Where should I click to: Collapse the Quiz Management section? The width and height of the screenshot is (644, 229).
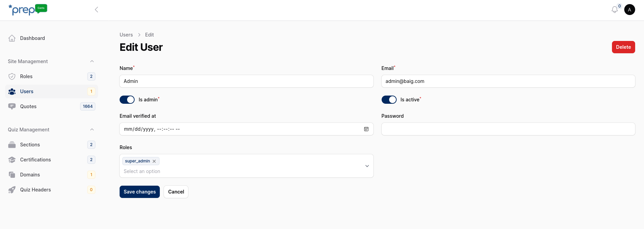pos(92,130)
